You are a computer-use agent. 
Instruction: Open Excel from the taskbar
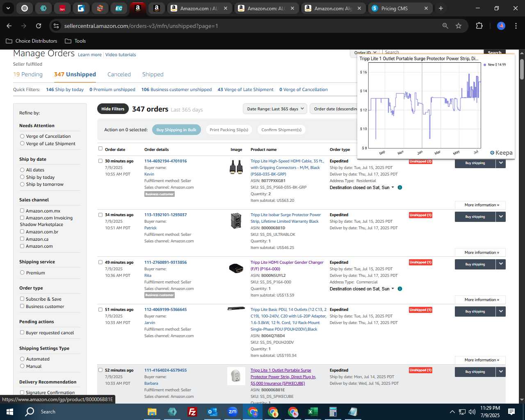(313, 412)
